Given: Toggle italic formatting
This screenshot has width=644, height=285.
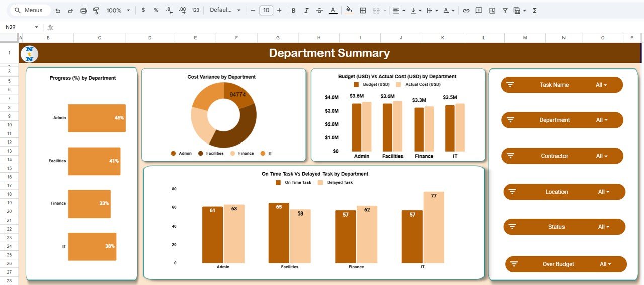Looking at the screenshot, I should [x=306, y=10].
